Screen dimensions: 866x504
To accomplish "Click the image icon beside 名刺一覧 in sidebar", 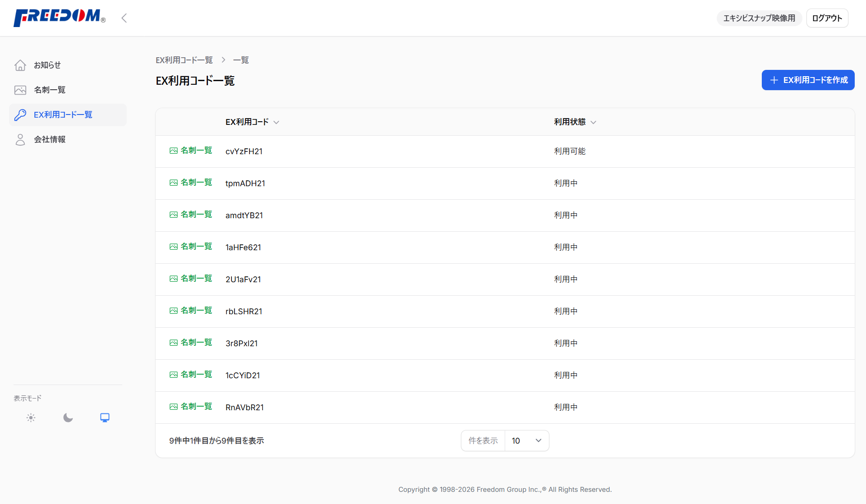I will coord(20,90).
